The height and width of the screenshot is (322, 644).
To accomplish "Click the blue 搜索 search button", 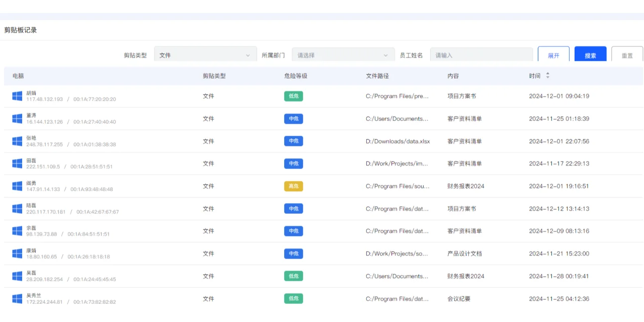I will coord(590,55).
